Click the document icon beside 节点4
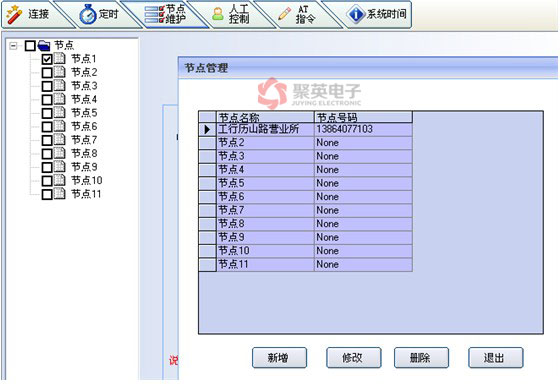 [60, 99]
